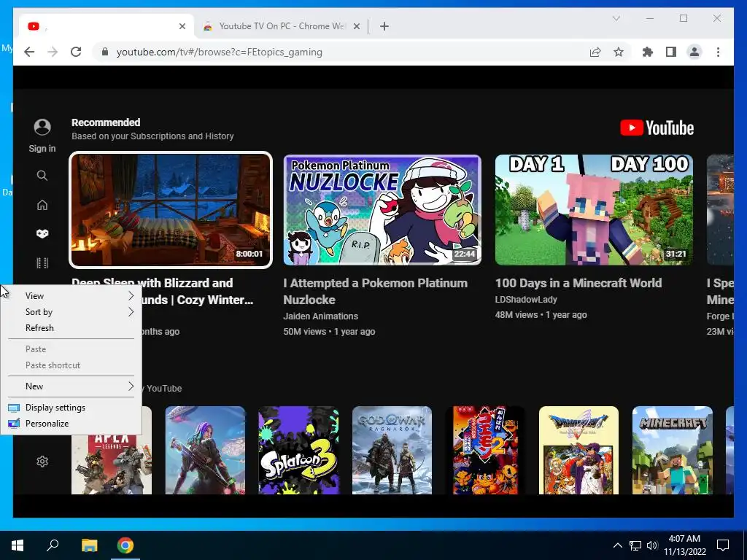The height and width of the screenshot is (560, 747).
Task: Expand the Sort by submenu
Action: pos(71,312)
